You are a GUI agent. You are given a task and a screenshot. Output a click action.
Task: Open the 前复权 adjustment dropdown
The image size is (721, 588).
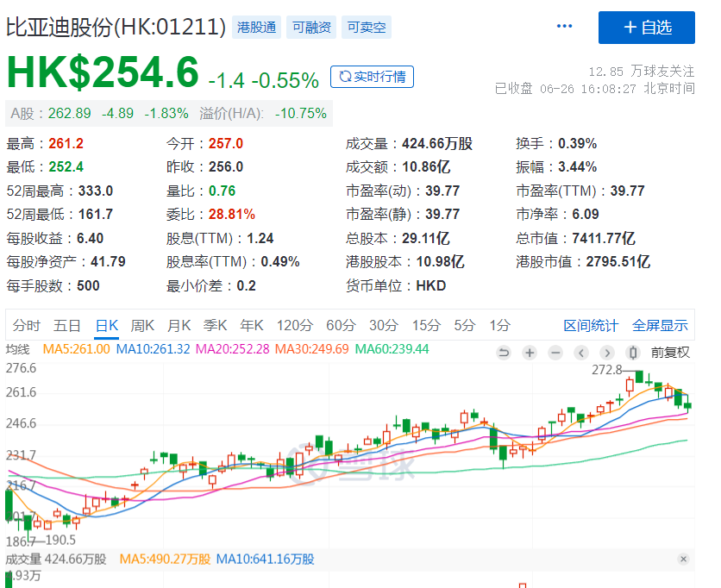coord(670,353)
